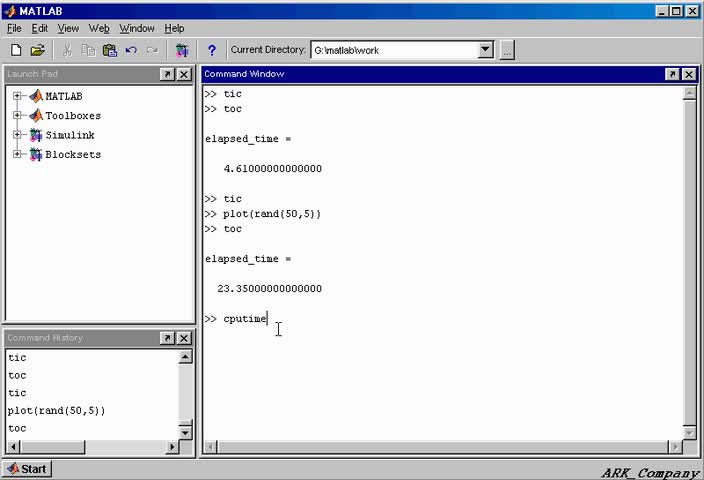Screen dimensions: 704x480
Task: Undo the last action
Action: click(131, 50)
